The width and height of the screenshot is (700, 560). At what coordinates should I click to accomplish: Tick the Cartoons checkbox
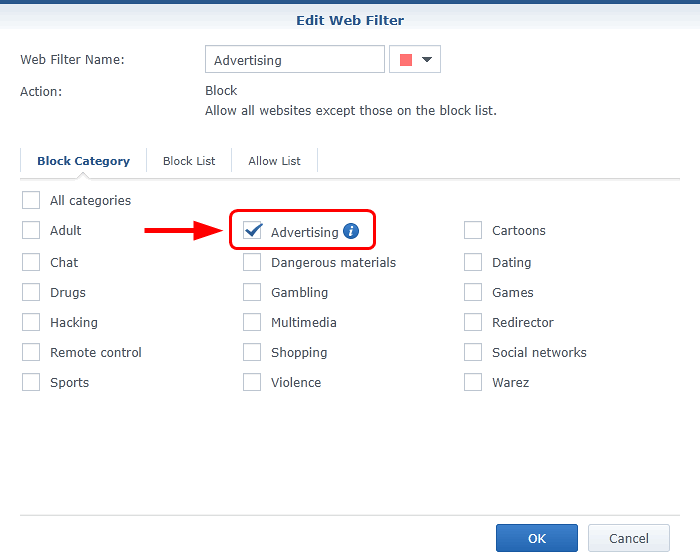pyautogui.click(x=473, y=231)
